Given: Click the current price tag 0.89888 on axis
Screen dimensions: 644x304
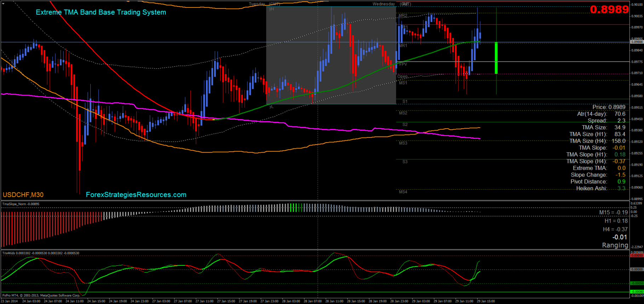Looking at the screenshot, I should click(x=637, y=42).
